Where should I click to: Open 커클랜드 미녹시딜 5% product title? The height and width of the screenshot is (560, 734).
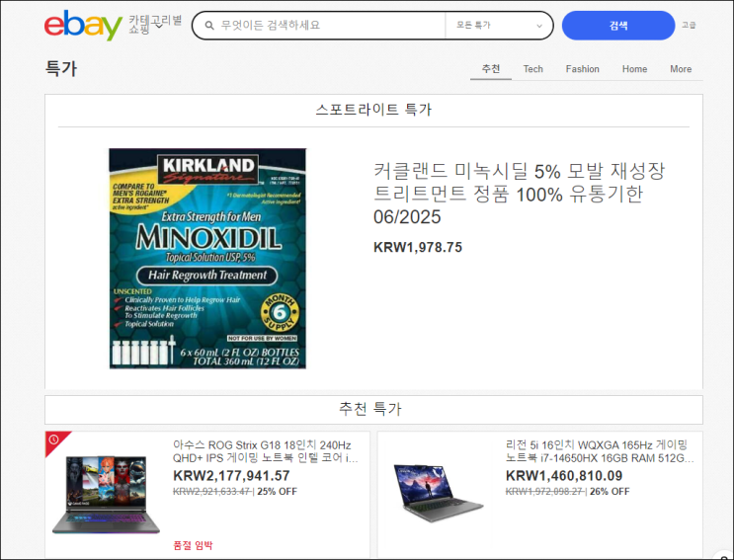click(519, 194)
